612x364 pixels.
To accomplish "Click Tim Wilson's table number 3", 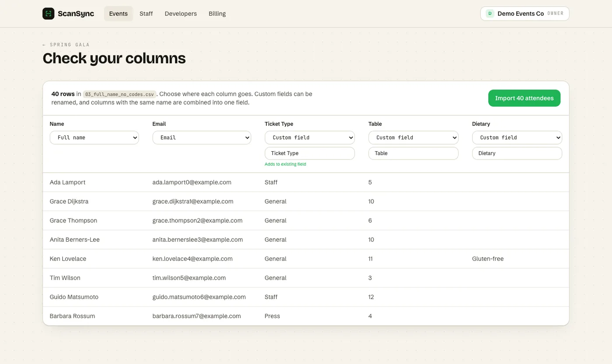I will (x=370, y=278).
